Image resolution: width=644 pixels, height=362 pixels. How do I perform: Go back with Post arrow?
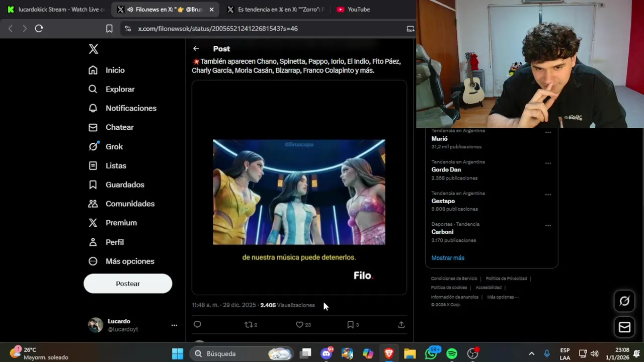tap(196, 49)
